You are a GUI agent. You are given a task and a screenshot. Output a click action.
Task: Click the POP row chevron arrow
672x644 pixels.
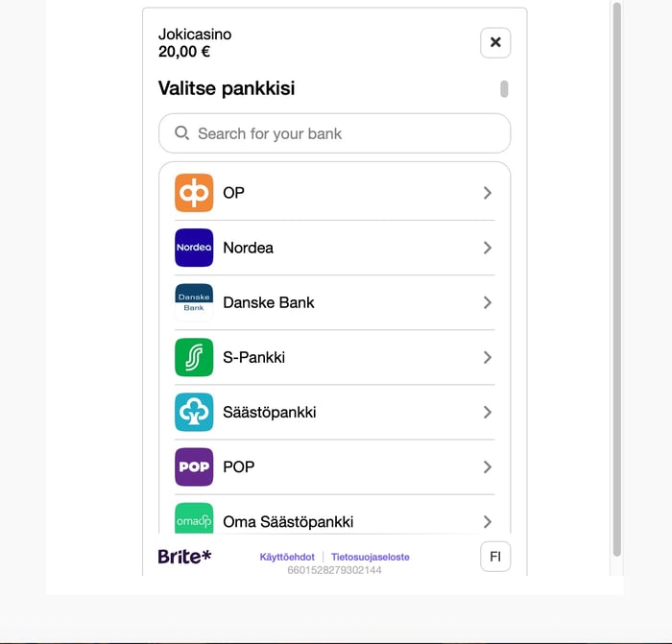pyautogui.click(x=488, y=467)
